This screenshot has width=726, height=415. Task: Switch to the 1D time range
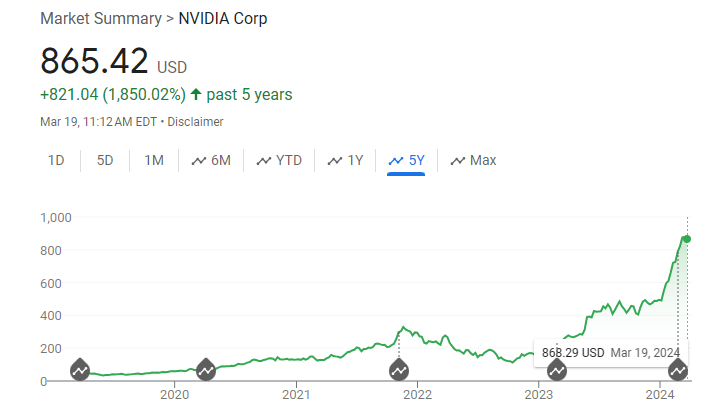tap(57, 160)
